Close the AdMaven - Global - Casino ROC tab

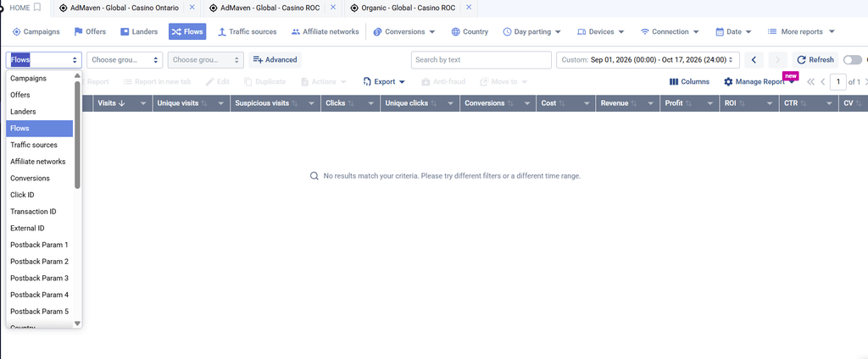pos(332,7)
